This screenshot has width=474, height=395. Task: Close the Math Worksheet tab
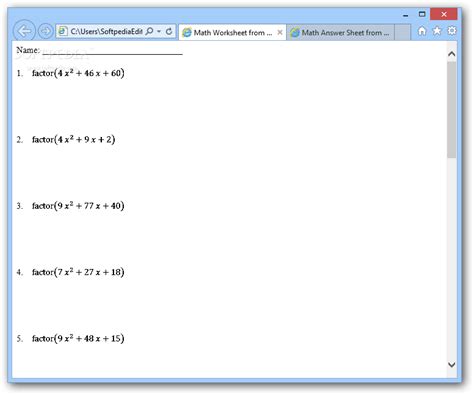[x=280, y=32]
